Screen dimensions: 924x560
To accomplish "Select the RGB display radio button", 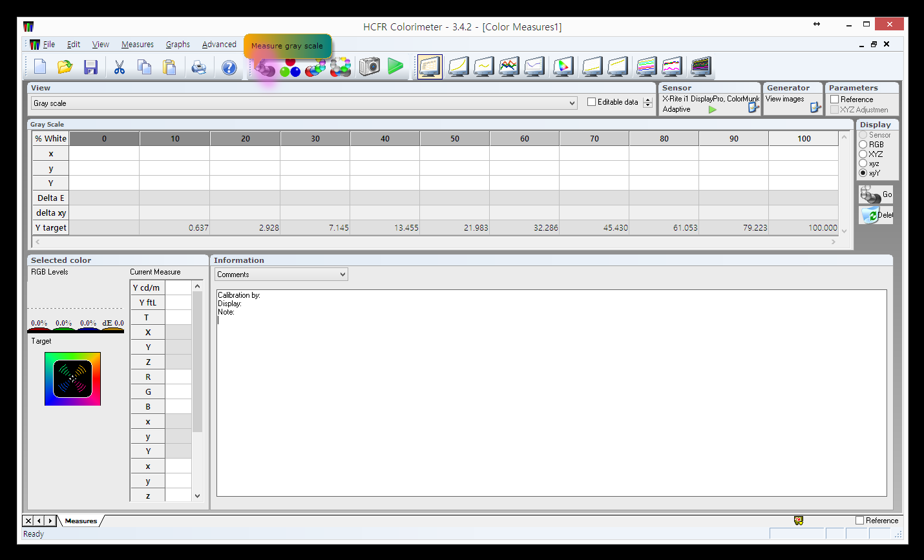I will pyautogui.click(x=863, y=145).
